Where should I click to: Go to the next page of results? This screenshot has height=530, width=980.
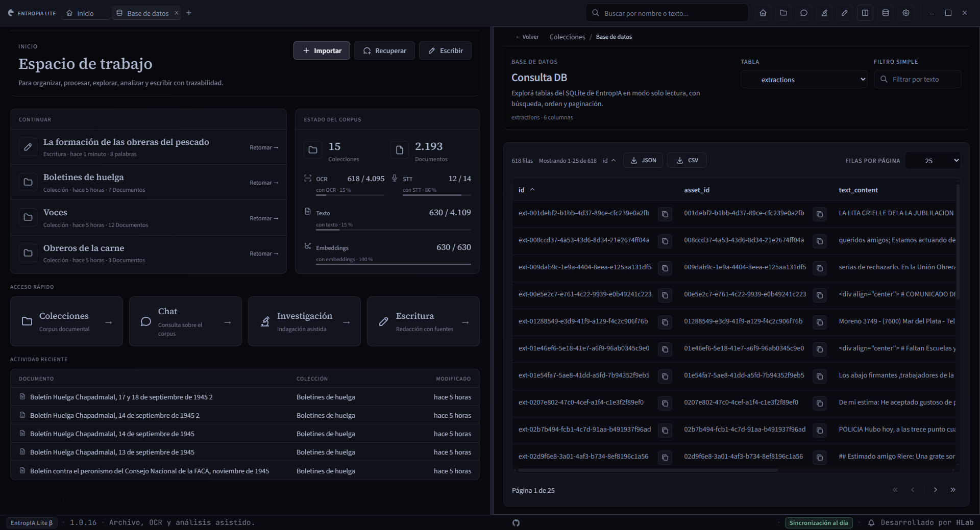[936, 490]
